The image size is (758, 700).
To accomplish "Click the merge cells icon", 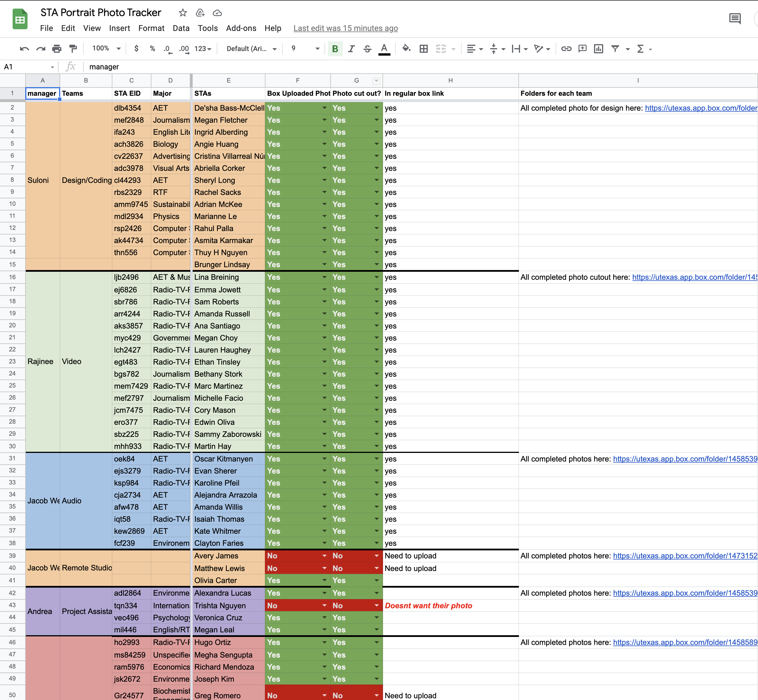I will (441, 48).
